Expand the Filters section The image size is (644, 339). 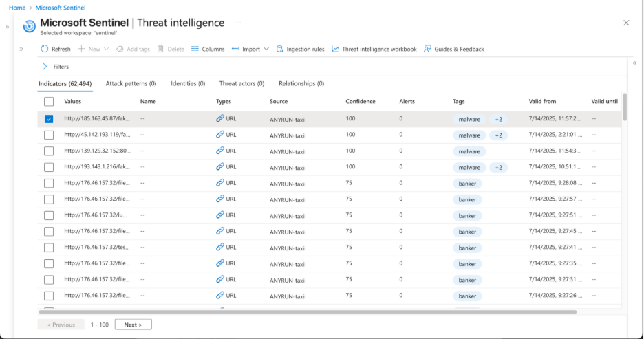[x=45, y=67]
